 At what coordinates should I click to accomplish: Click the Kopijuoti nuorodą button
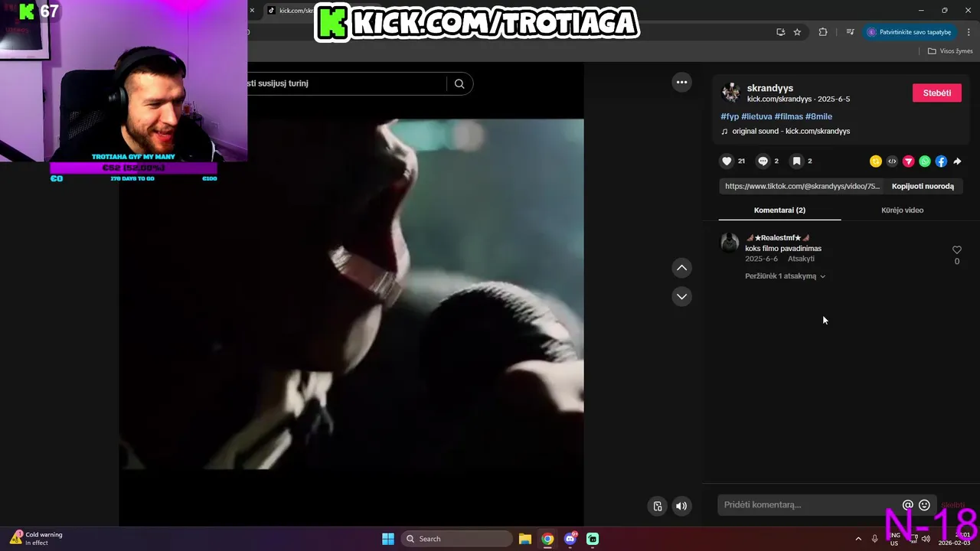pos(923,186)
